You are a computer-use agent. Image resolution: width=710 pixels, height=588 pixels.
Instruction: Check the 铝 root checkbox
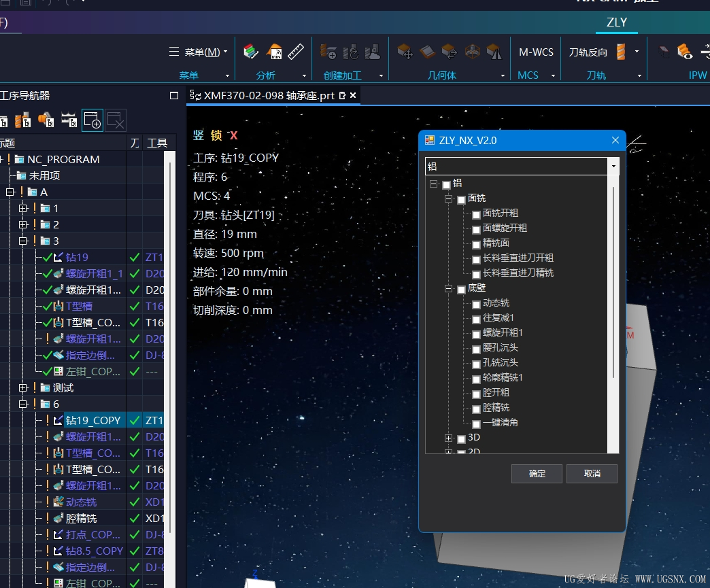click(x=446, y=184)
